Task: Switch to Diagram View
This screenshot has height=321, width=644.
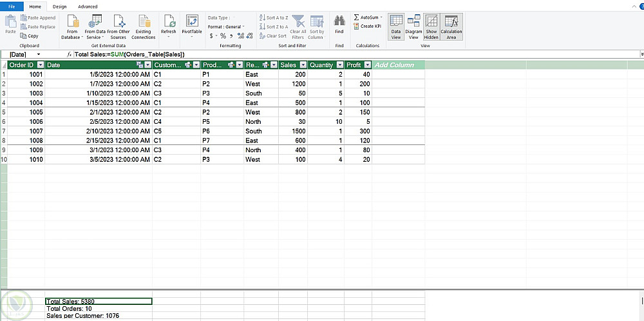Action: coord(413,26)
